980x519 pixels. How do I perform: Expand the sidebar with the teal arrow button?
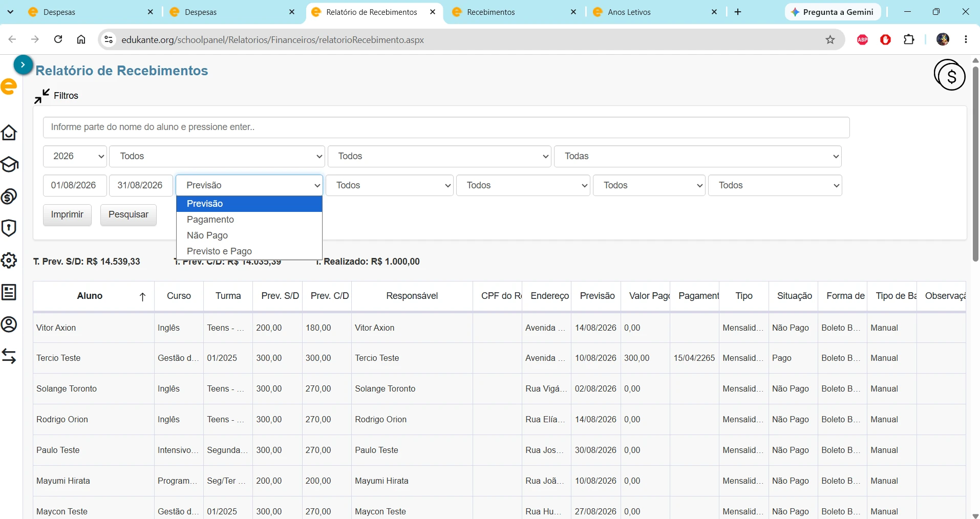23,65
